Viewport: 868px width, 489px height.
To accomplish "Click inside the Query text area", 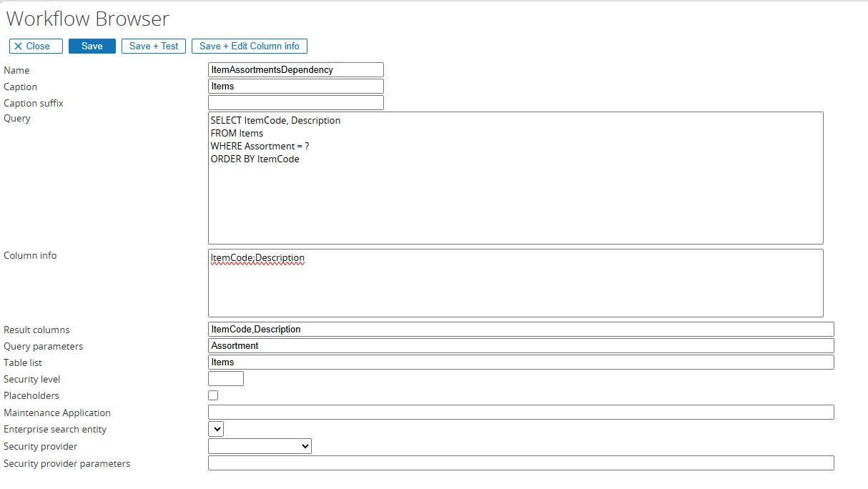I will pyautogui.click(x=516, y=178).
